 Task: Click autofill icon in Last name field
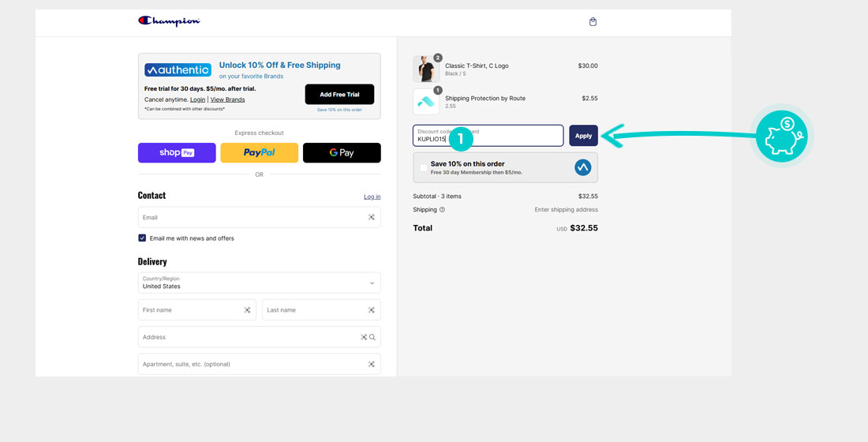tap(372, 310)
